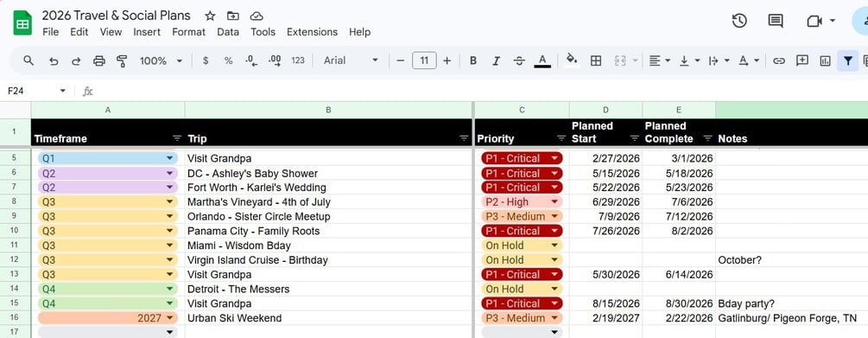868x338 pixels.
Task: Open the Planned Complete column filter
Action: click(x=707, y=138)
